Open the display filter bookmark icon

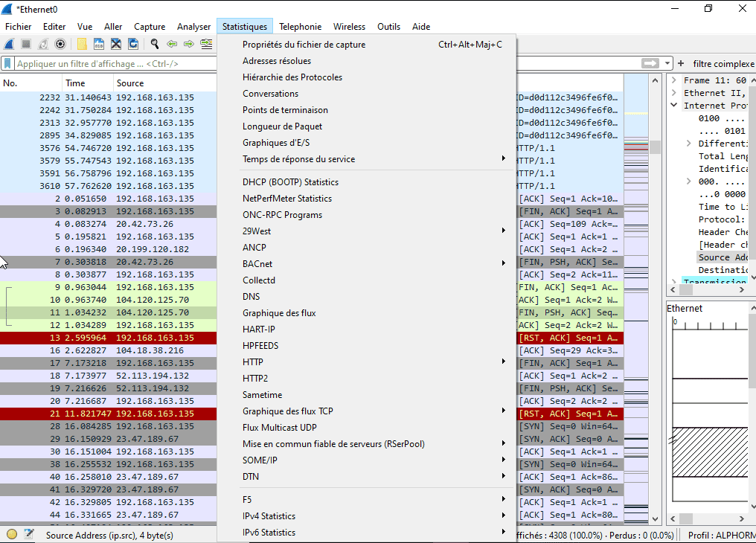point(7,64)
